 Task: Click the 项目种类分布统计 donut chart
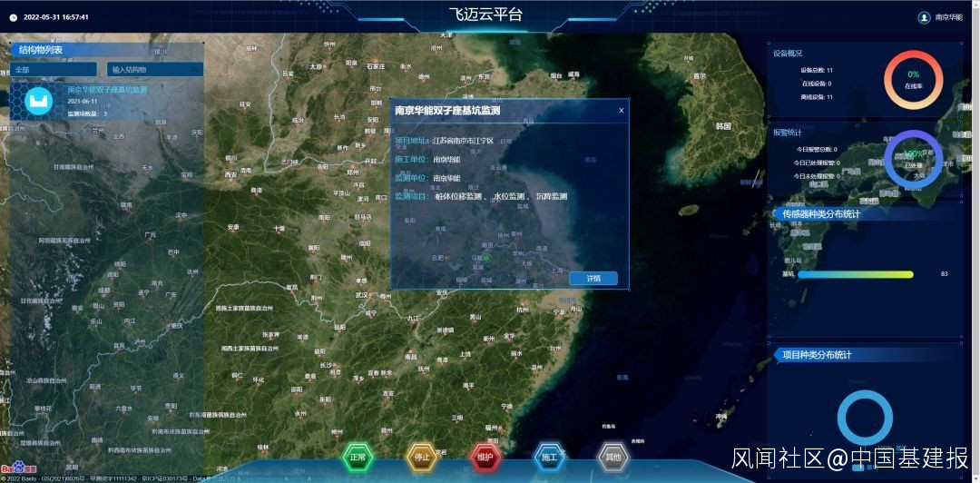[x=865, y=418]
